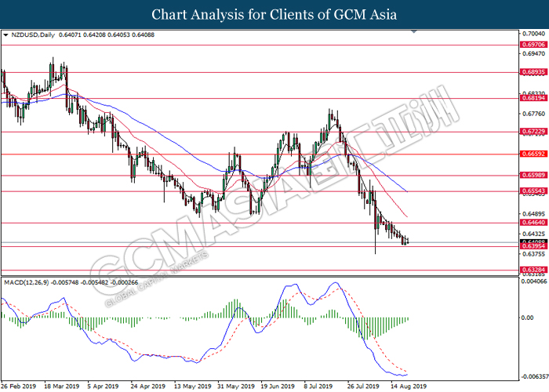Click the 24 Apr 2019 date label

point(147,387)
